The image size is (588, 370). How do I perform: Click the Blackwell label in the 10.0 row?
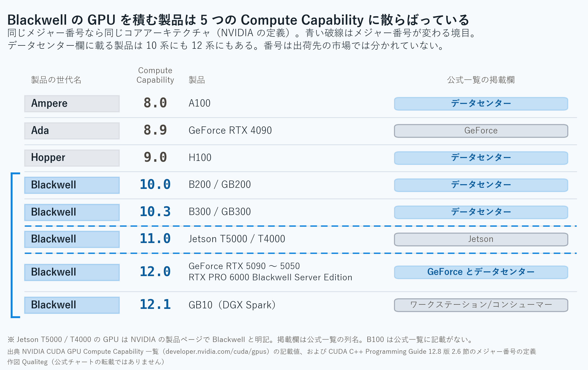[72, 185]
